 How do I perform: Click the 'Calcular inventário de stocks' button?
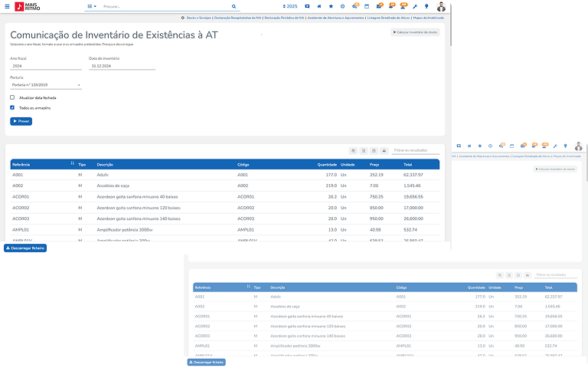tap(415, 33)
